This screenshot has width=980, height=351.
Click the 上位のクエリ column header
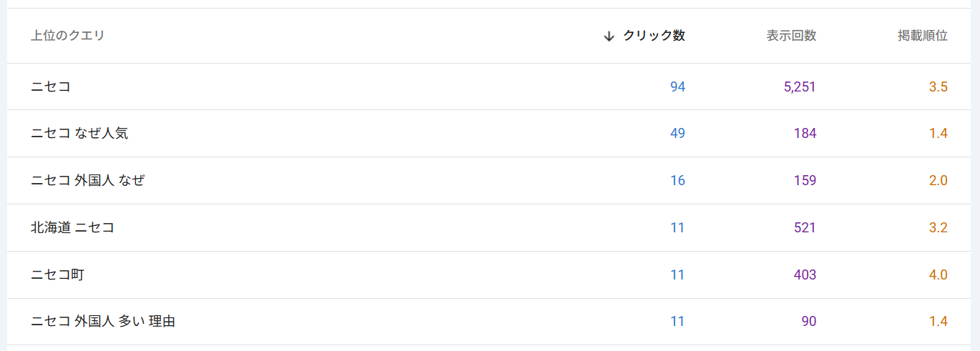pyautogui.click(x=68, y=36)
